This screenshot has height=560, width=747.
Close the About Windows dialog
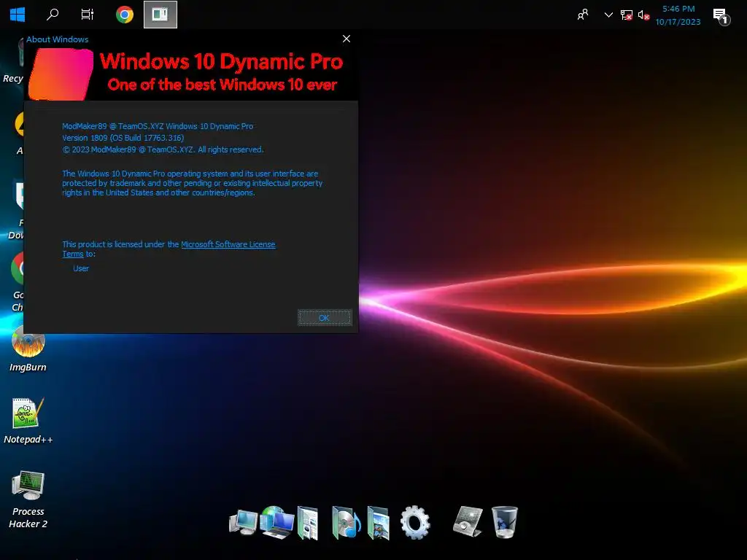[347, 39]
